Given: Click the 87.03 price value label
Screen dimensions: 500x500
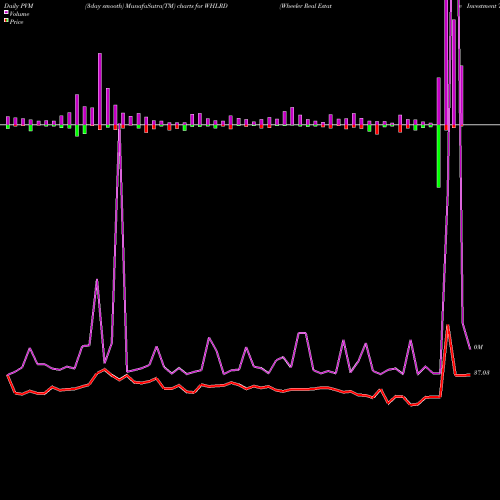Looking at the screenshot, I should click(482, 373).
